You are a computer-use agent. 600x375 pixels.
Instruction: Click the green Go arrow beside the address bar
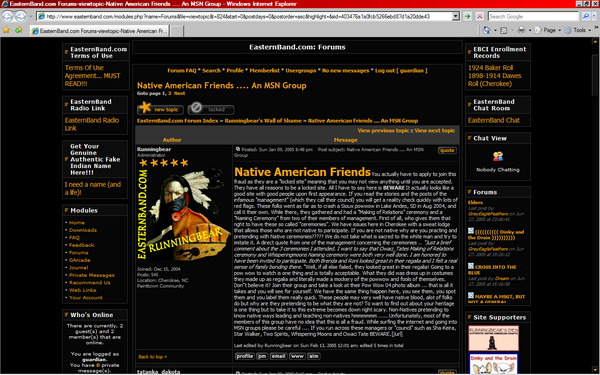(467, 16)
